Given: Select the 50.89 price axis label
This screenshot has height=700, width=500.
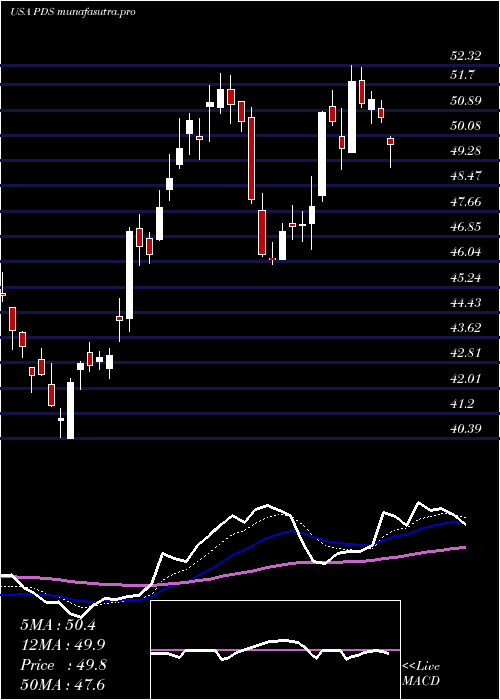Looking at the screenshot, I should click(466, 101).
